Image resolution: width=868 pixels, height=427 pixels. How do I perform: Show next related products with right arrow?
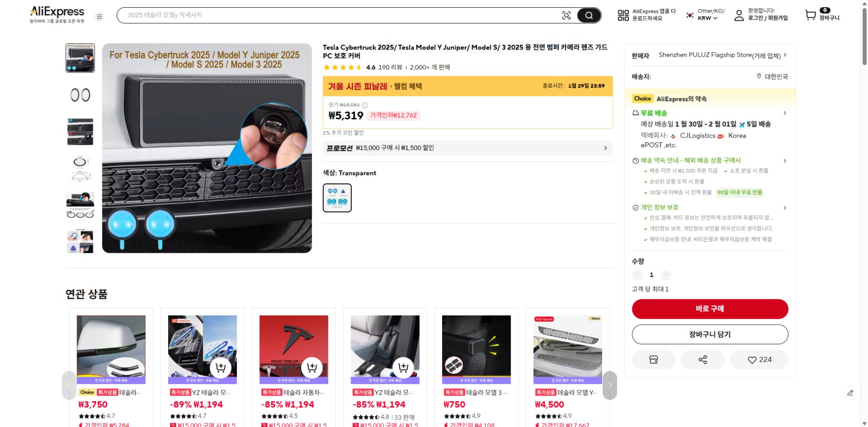click(x=610, y=385)
